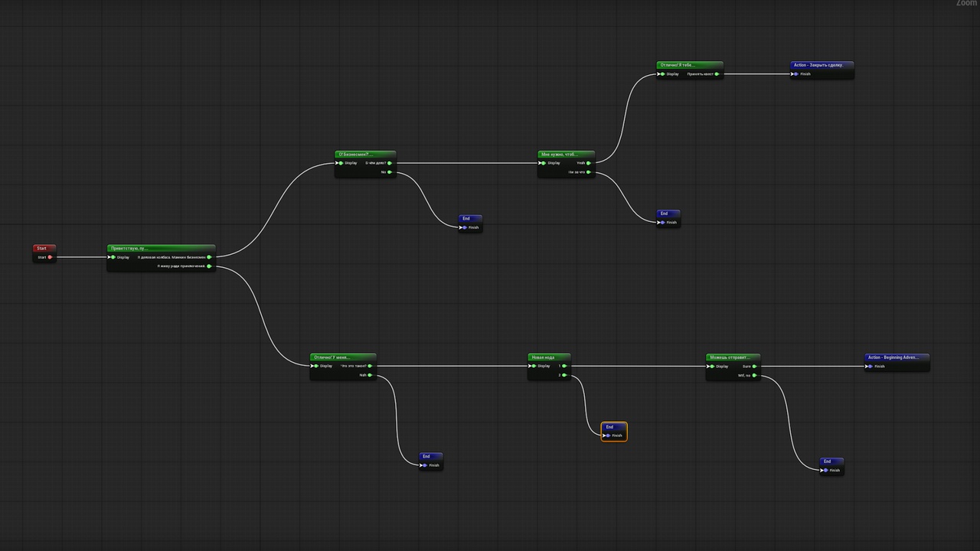Click output pin 2 on 'Новая нода'
The height and width of the screenshot is (551, 980).
(x=564, y=375)
